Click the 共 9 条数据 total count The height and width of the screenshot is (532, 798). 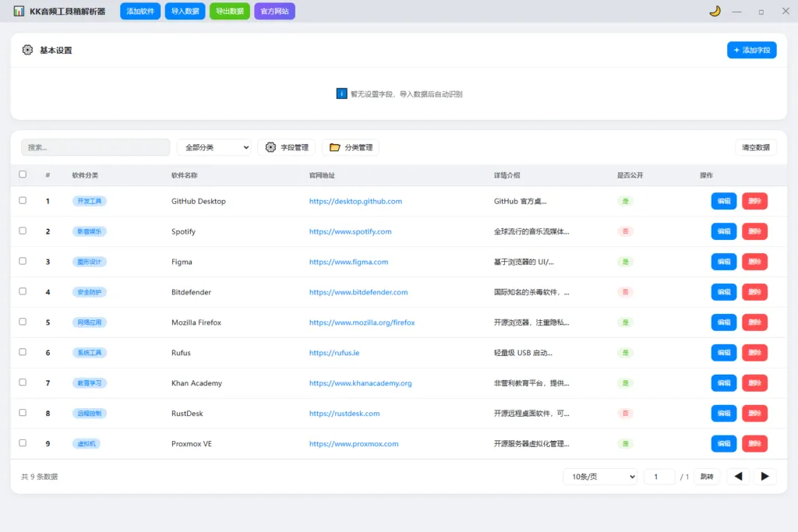[39, 477]
